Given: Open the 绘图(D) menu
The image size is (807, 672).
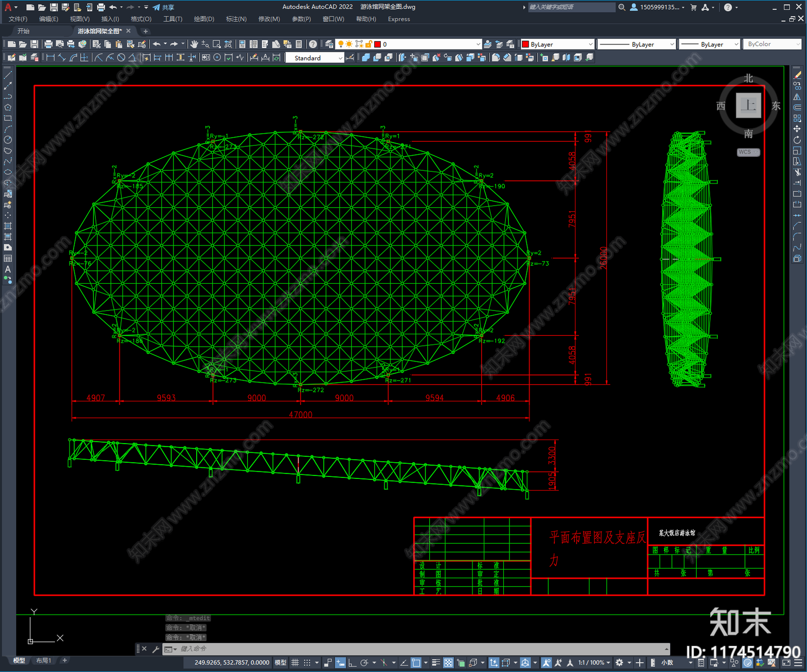Looking at the screenshot, I should point(204,19).
